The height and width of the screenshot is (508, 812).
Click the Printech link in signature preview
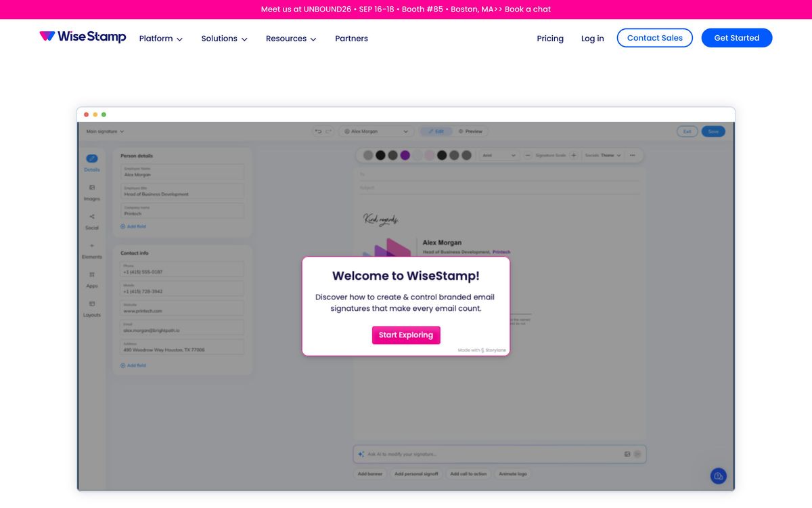(501, 252)
